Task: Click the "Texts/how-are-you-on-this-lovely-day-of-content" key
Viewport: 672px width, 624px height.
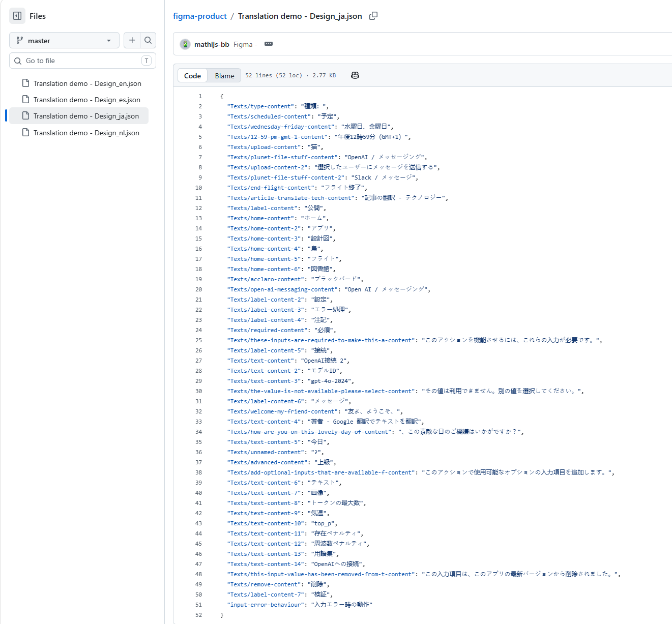Action: (310, 432)
